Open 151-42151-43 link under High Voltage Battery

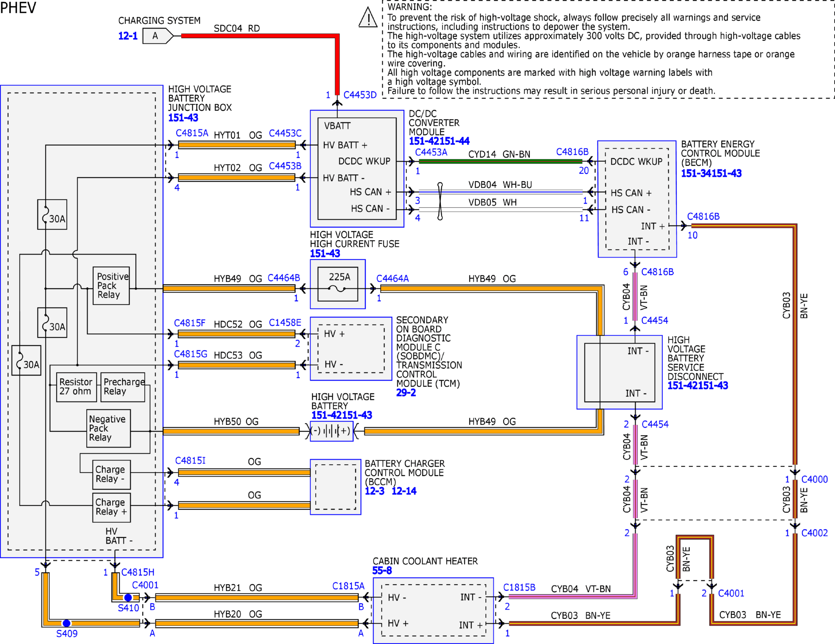(x=341, y=415)
